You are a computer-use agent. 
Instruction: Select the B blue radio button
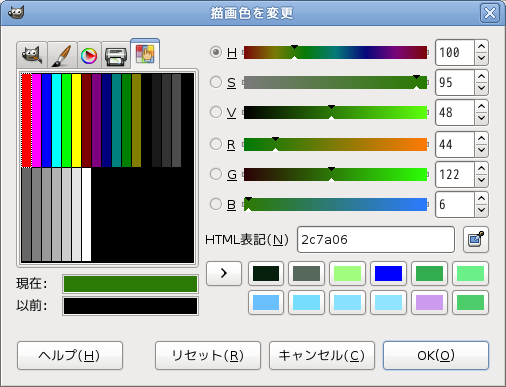[216, 204]
